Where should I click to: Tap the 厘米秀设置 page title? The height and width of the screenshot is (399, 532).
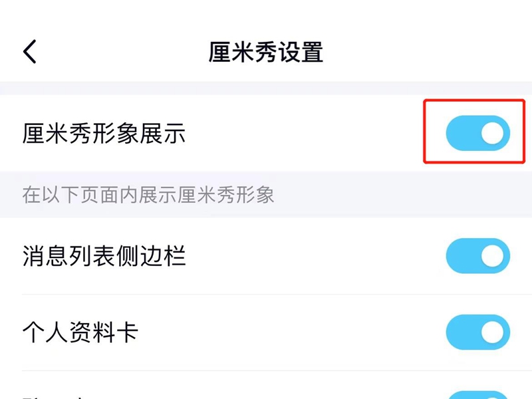(266, 52)
